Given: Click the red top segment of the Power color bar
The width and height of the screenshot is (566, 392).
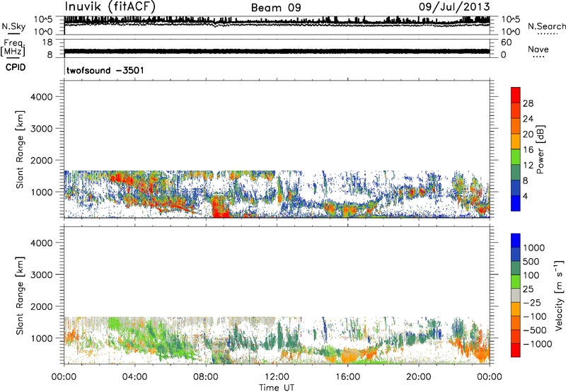Looking at the screenshot, I should coord(516,95).
